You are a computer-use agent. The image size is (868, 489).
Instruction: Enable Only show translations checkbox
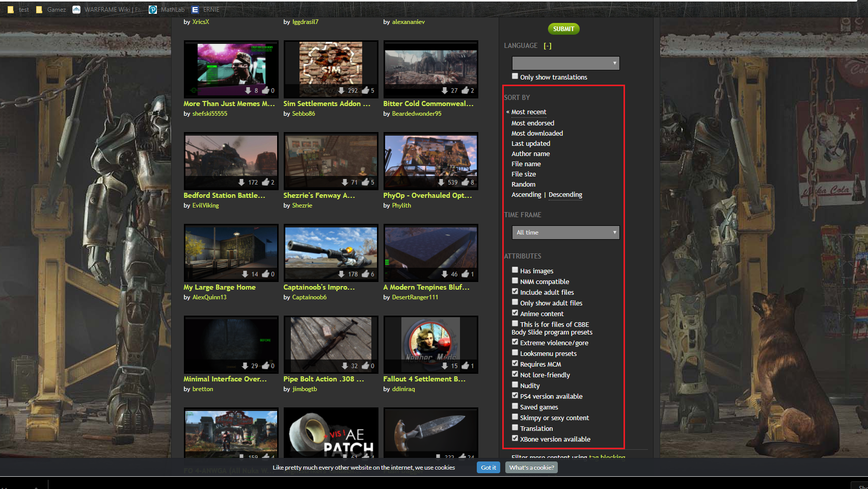tap(515, 76)
